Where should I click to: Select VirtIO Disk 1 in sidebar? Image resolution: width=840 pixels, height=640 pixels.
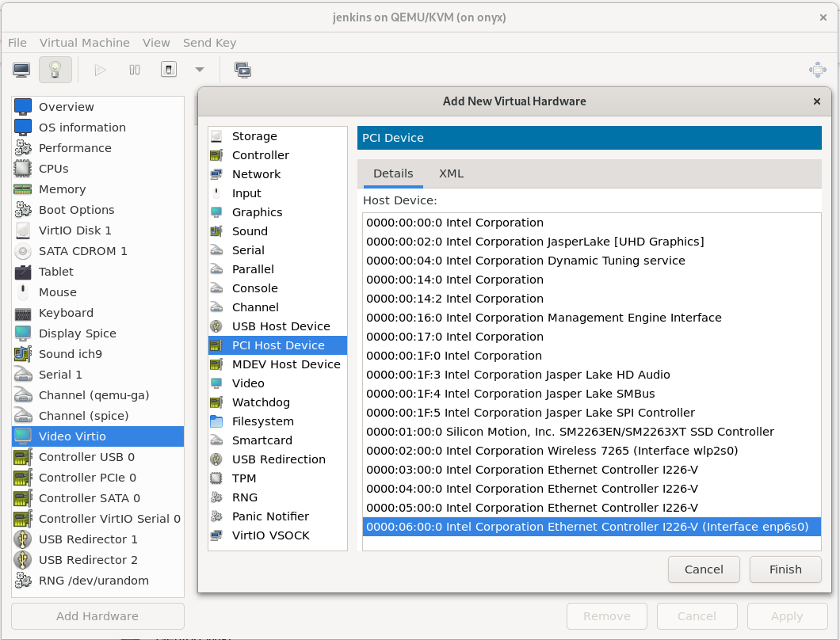97,230
